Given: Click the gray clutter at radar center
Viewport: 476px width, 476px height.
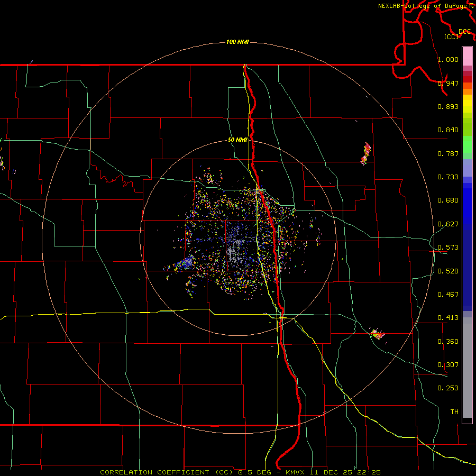Looking at the screenshot, I should (234, 249).
